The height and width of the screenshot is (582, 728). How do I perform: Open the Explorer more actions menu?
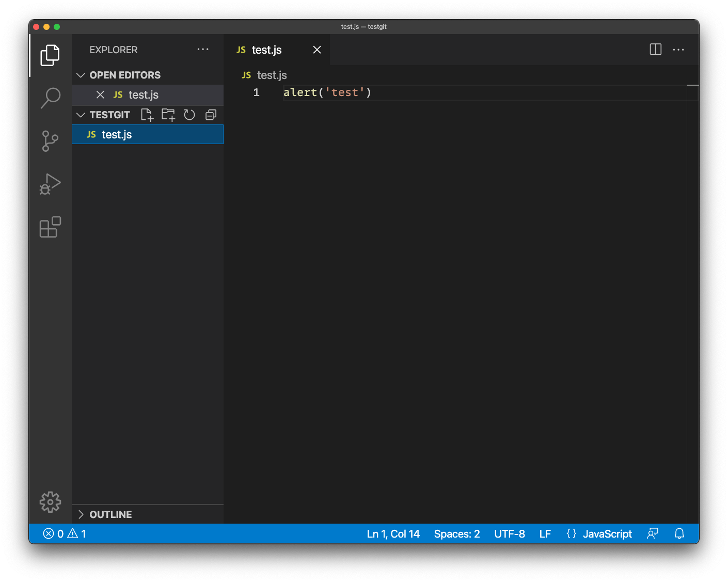[x=203, y=50]
